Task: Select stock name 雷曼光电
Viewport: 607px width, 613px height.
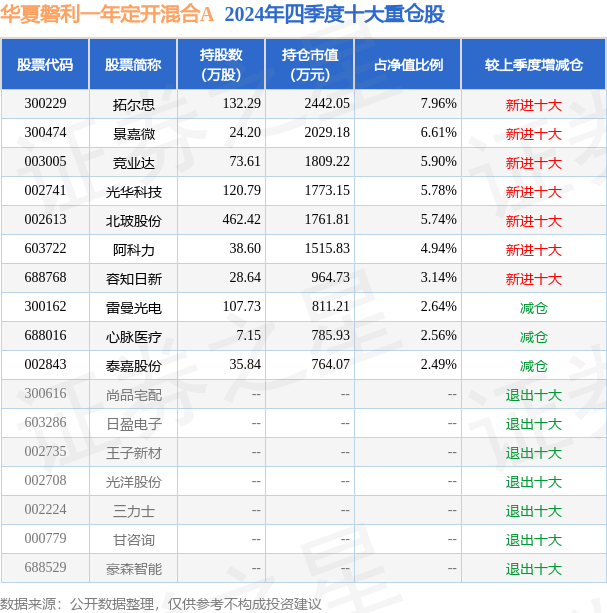Action: click(134, 307)
